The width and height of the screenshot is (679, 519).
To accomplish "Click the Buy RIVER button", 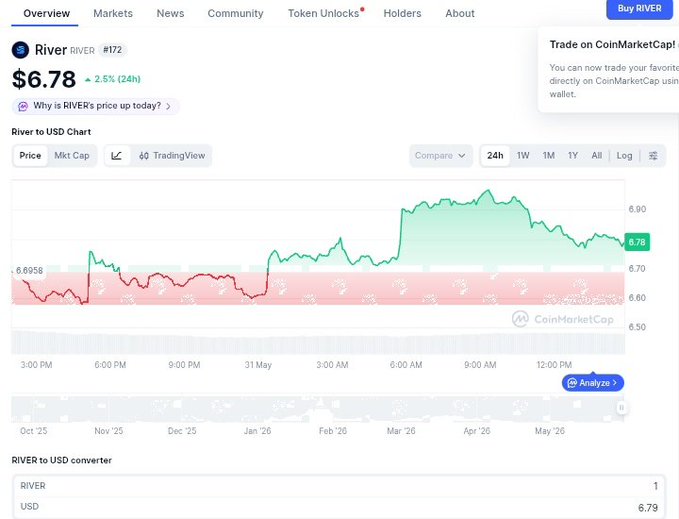I will [639, 9].
